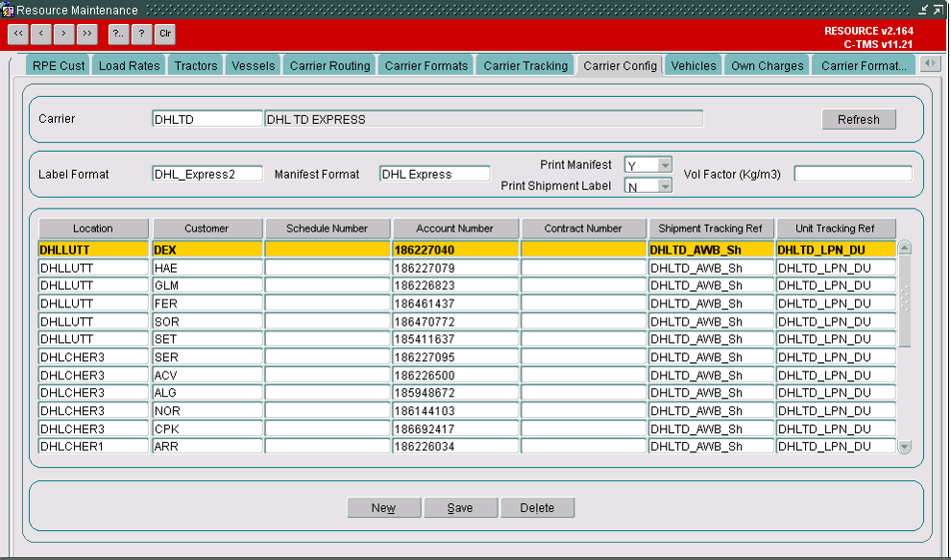Viewport: 951px width, 560px height.
Task: Select customer cell CPK
Action: [x=207, y=428]
